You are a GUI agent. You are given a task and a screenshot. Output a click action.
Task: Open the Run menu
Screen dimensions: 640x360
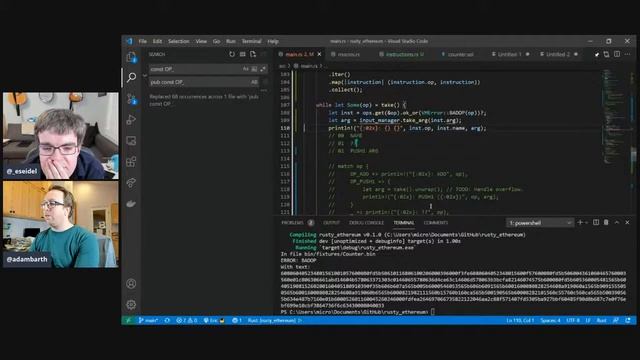coord(231,41)
